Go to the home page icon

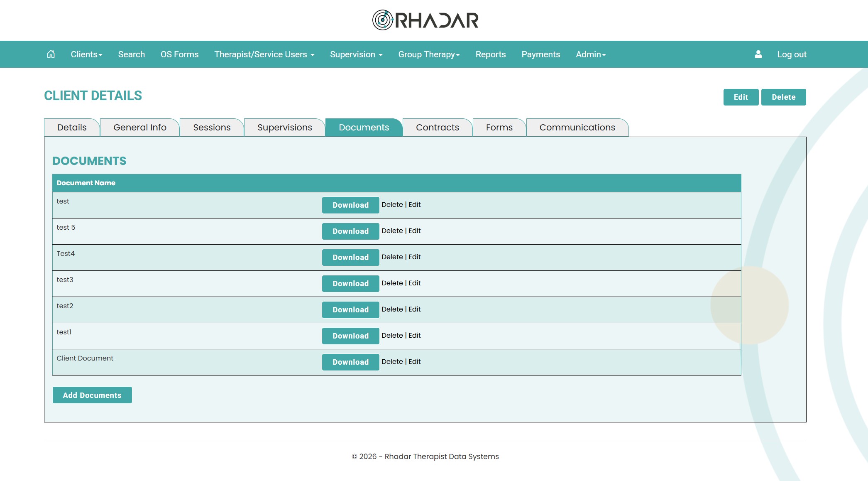51,54
